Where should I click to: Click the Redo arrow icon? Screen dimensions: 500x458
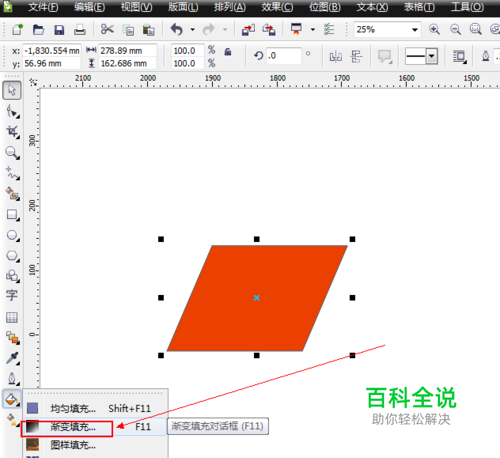(x=209, y=30)
